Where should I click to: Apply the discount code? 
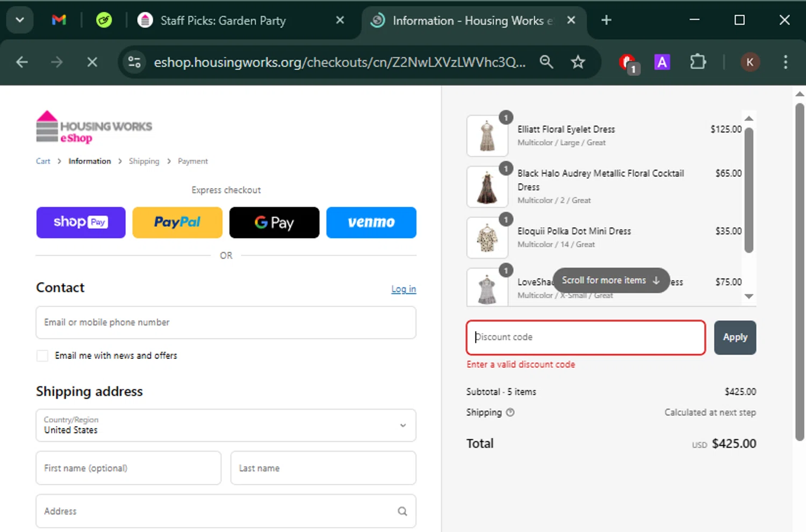coord(735,337)
